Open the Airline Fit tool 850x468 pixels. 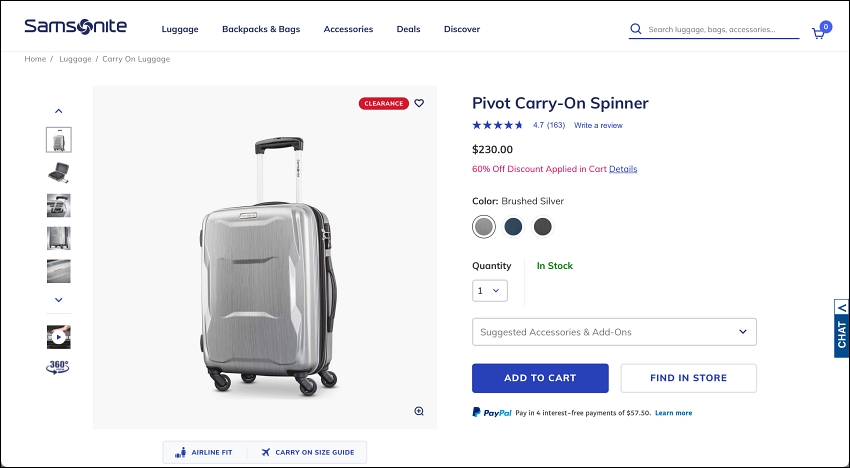[x=204, y=452]
